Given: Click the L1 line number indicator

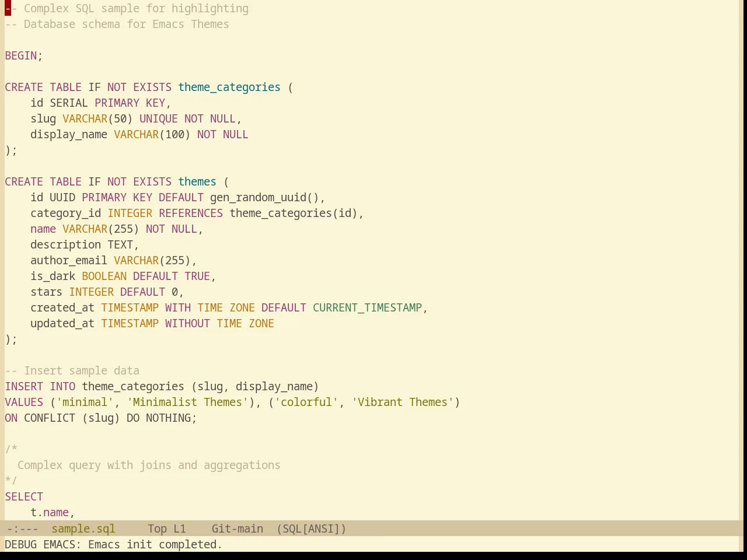Looking at the screenshot, I should click(179, 528).
